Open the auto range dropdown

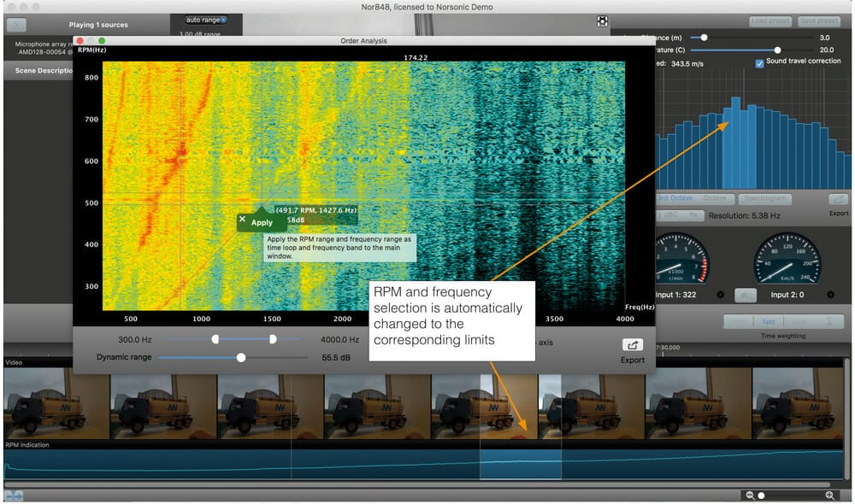click(206, 20)
